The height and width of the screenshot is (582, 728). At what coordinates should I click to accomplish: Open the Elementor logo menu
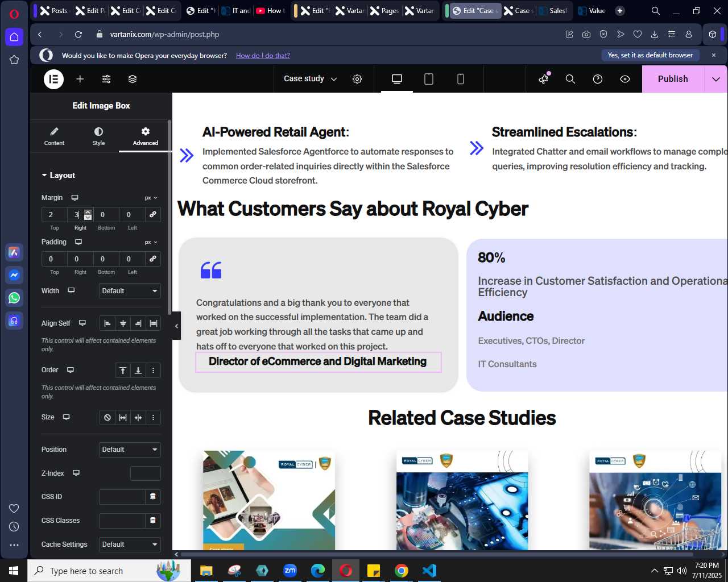pyautogui.click(x=54, y=79)
